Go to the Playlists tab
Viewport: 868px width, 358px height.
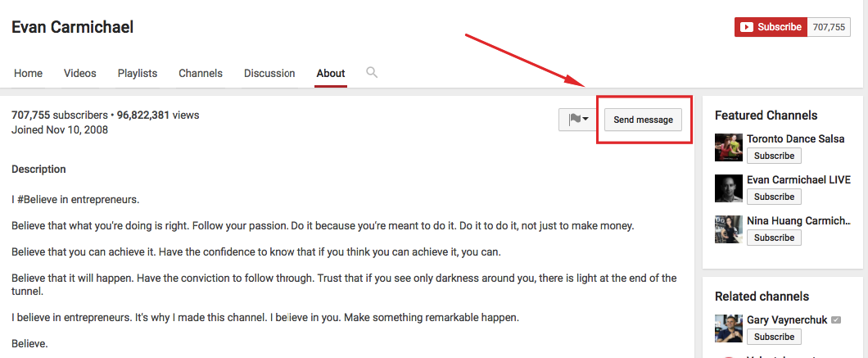(138, 73)
